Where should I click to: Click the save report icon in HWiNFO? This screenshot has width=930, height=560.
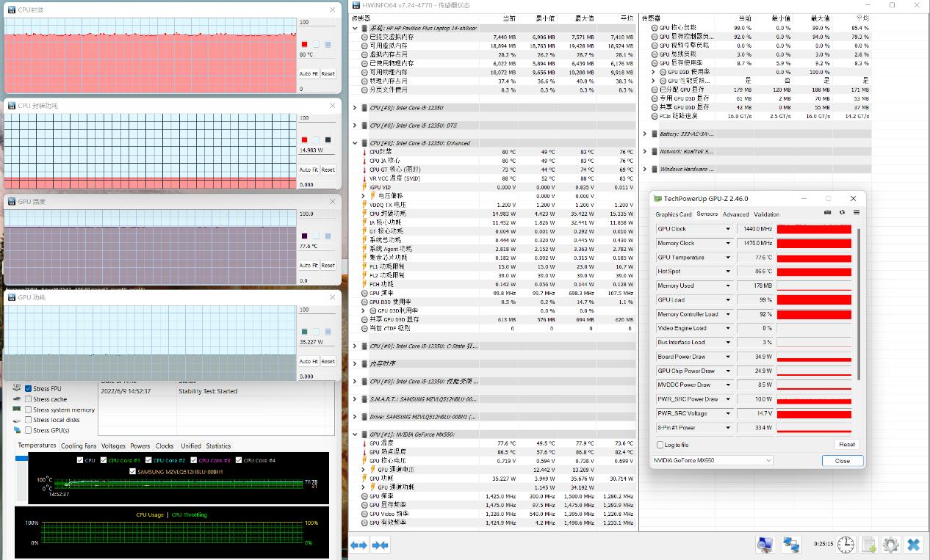point(868,545)
